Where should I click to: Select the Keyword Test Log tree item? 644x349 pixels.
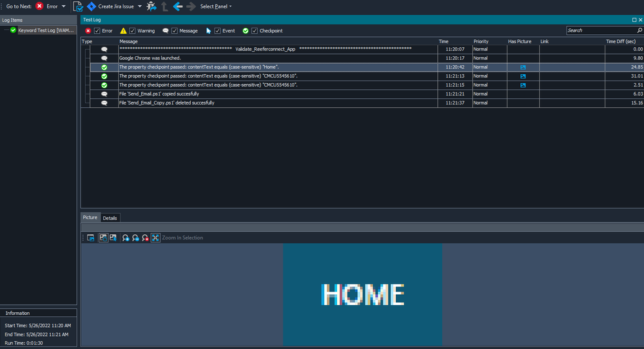41,30
